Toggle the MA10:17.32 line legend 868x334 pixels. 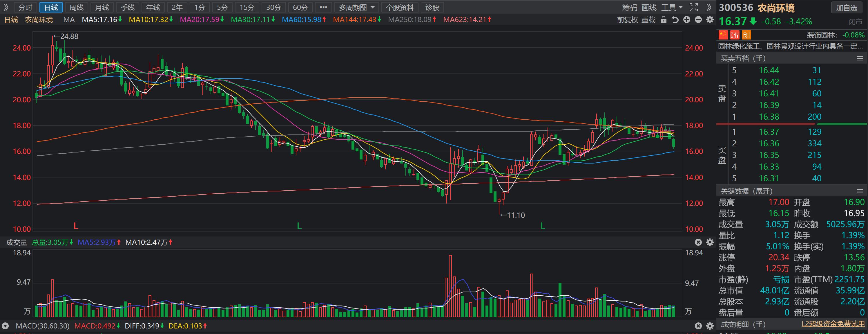click(151, 19)
